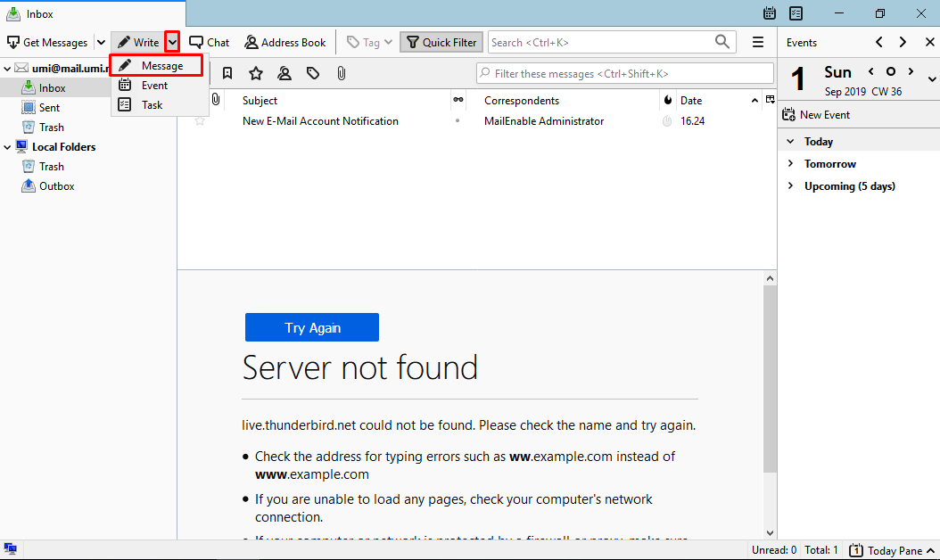Open the hamburger application menu
Image resolution: width=940 pixels, height=560 pixels.
(758, 42)
